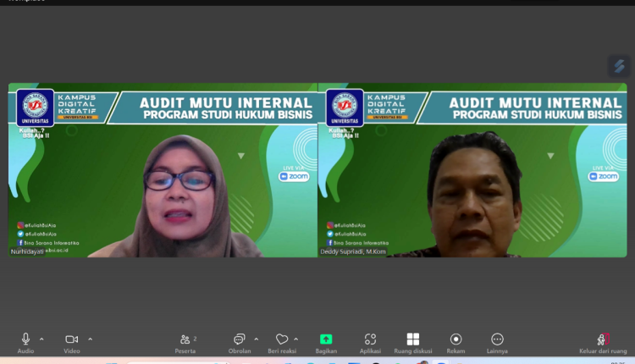
Task: Open Ruang diskusi breakout rooms
Action: point(413,343)
